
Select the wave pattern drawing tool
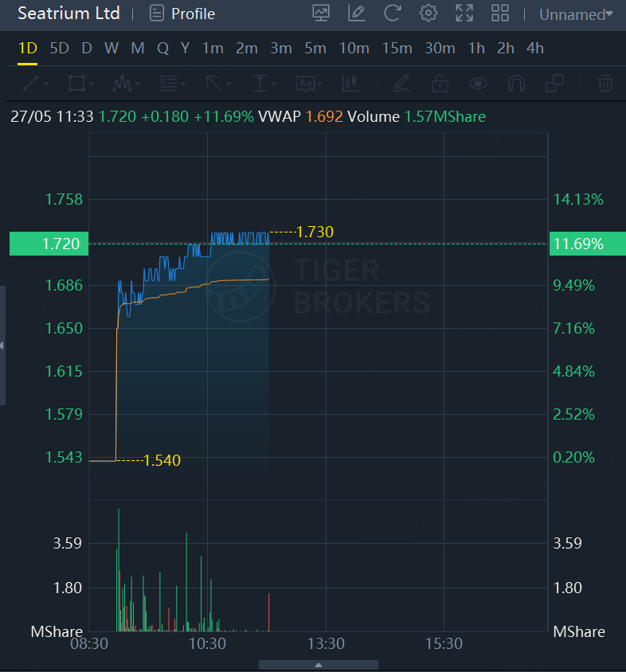click(122, 83)
